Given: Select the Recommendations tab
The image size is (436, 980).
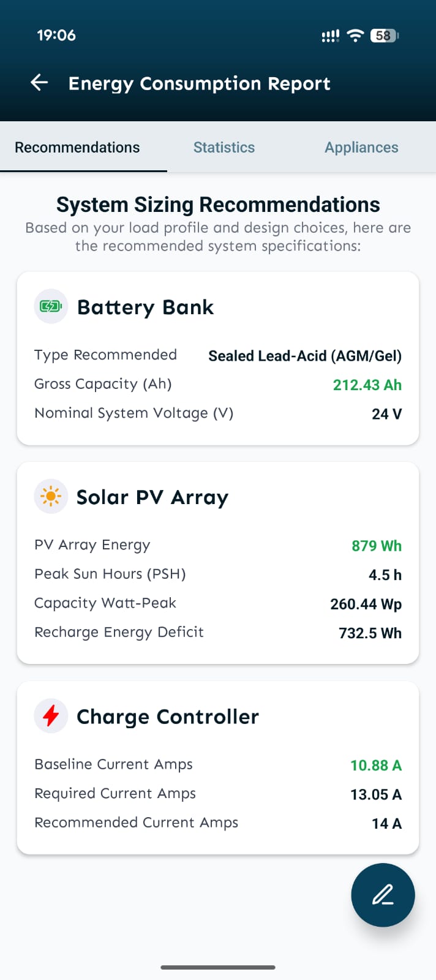Looking at the screenshot, I should 77,148.
